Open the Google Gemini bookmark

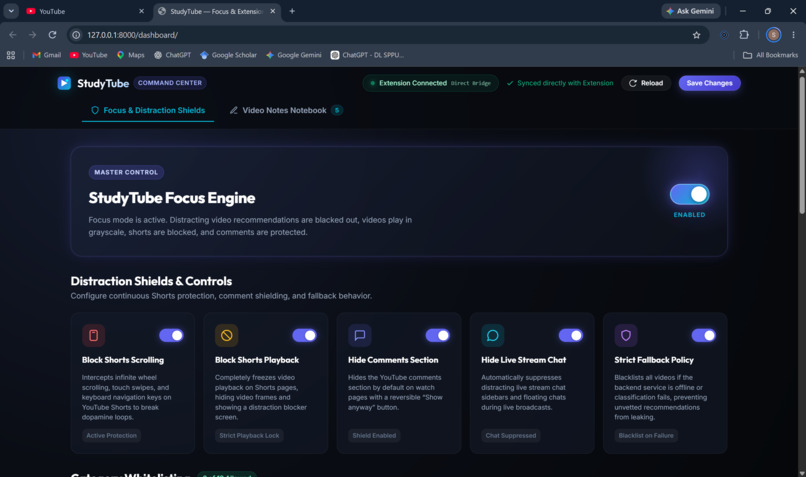click(x=294, y=55)
